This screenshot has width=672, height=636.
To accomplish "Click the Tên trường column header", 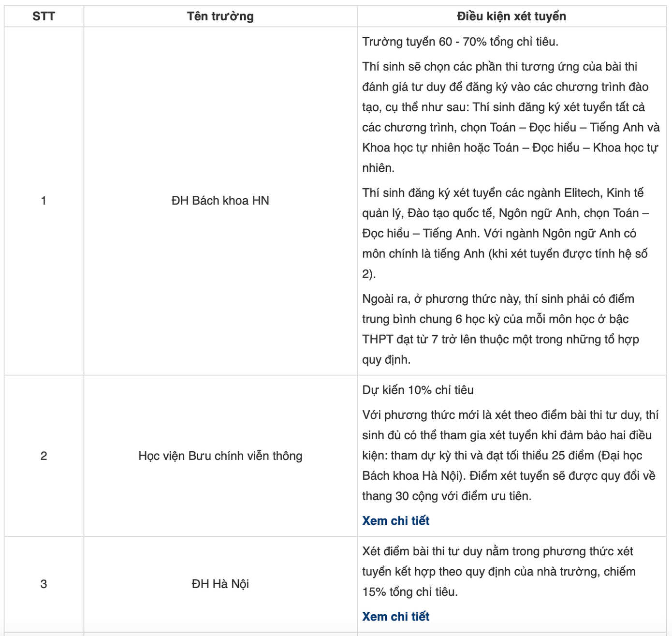I will [x=220, y=16].
